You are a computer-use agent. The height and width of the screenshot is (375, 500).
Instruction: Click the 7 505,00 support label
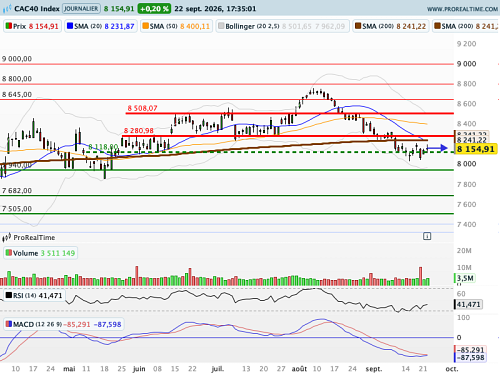pos(17,209)
